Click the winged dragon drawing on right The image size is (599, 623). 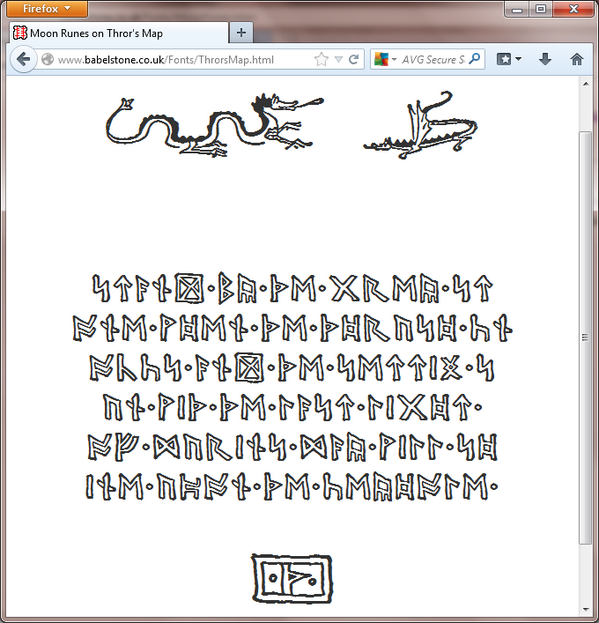click(420, 125)
